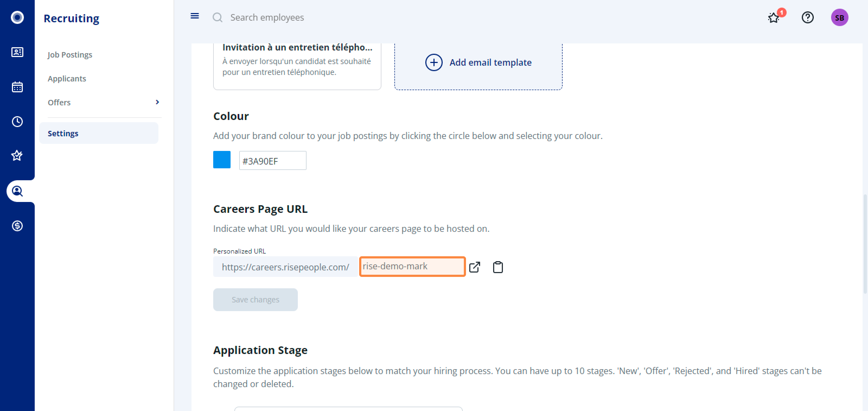Go to Job Postings
868x411 pixels.
(x=70, y=55)
